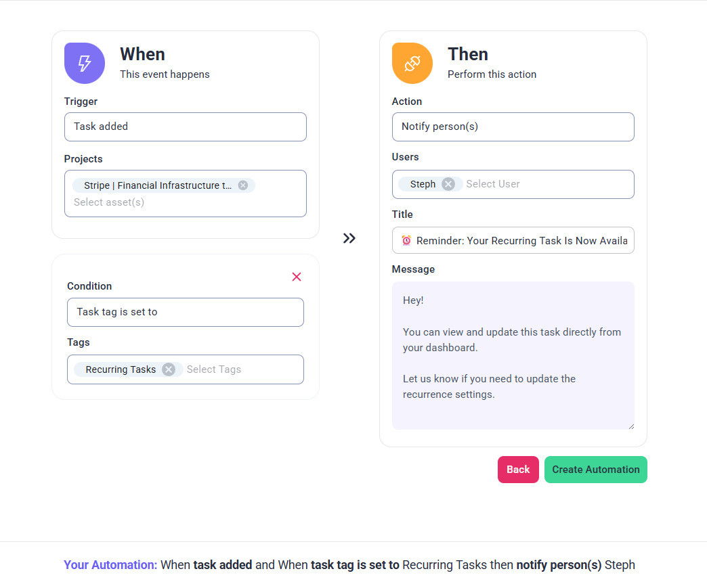Click the orange plug Then icon

(x=412, y=64)
